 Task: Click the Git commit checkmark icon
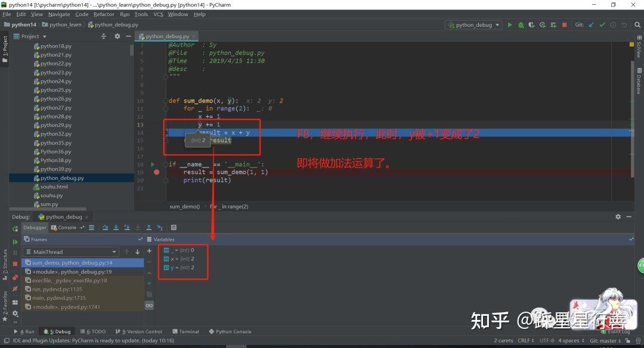click(x=603, y=24)
